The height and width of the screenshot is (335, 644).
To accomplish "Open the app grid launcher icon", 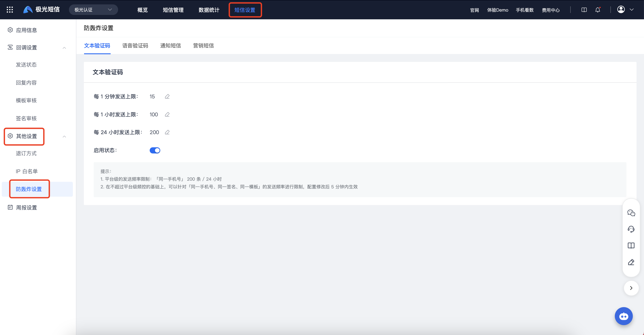I will coord(10,10).
